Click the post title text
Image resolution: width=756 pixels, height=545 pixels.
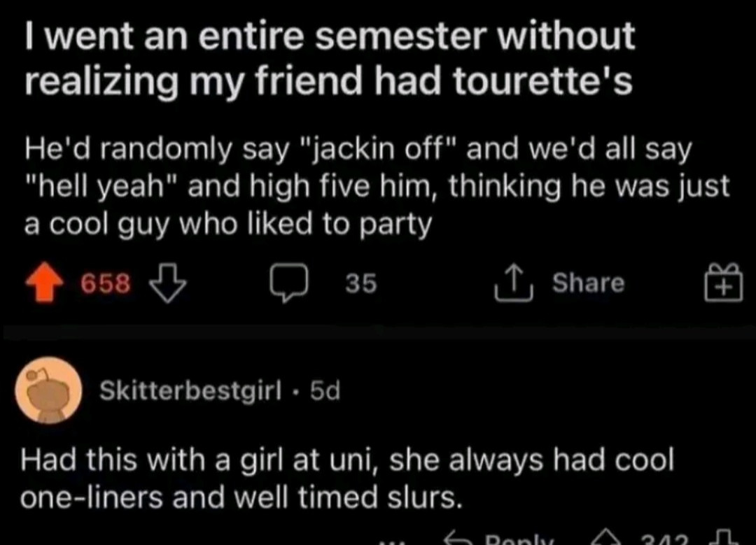click(329, 58)
